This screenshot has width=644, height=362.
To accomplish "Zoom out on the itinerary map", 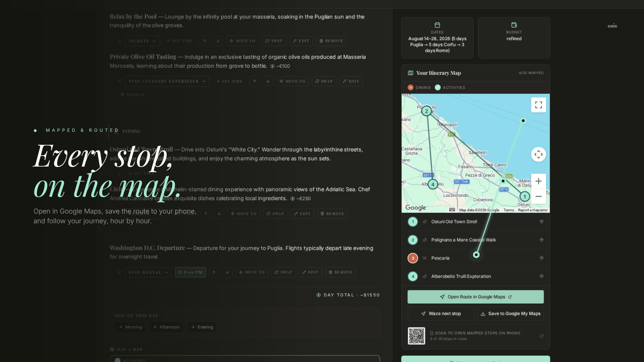I will 538,196.
